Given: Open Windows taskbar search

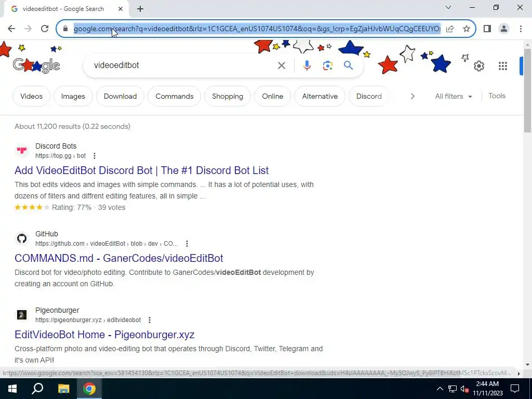Looking at the screenshot, I should (x=37, y=389).
